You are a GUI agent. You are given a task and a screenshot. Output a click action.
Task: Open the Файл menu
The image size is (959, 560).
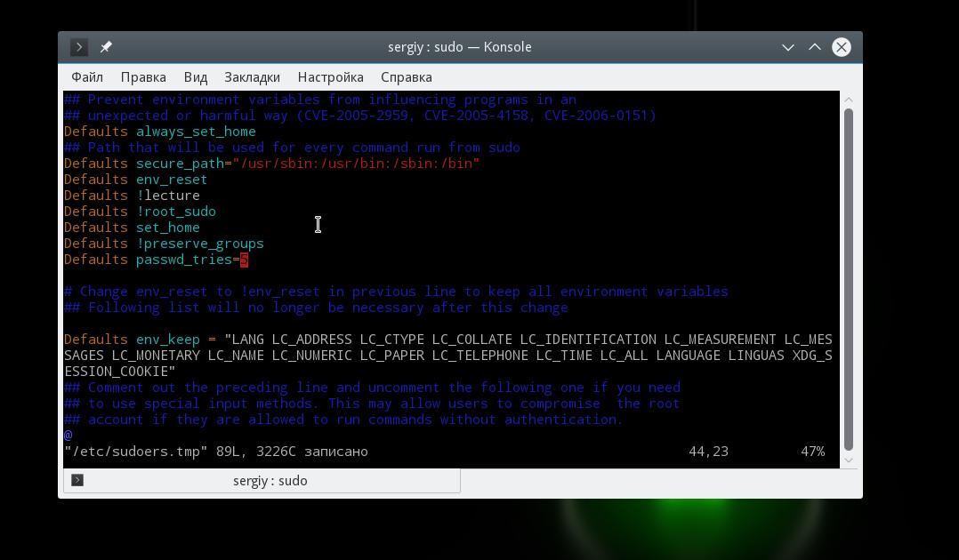[x=87, y=77]
